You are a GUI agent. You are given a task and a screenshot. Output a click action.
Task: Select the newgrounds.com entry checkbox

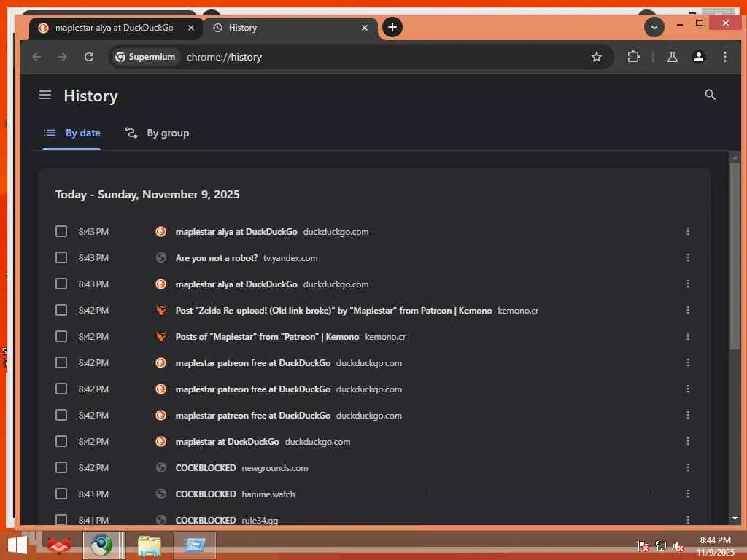[x=61, y=467]
